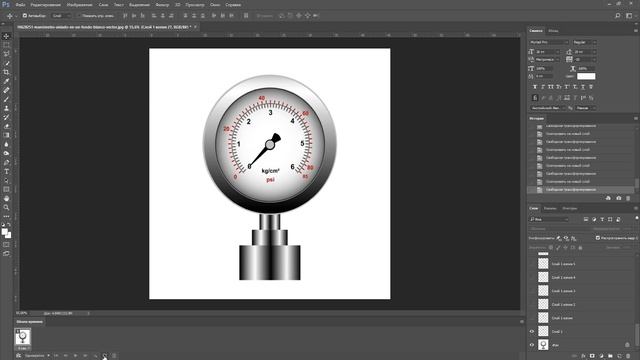Create a new group with folder icon

(x=610, y=356)
